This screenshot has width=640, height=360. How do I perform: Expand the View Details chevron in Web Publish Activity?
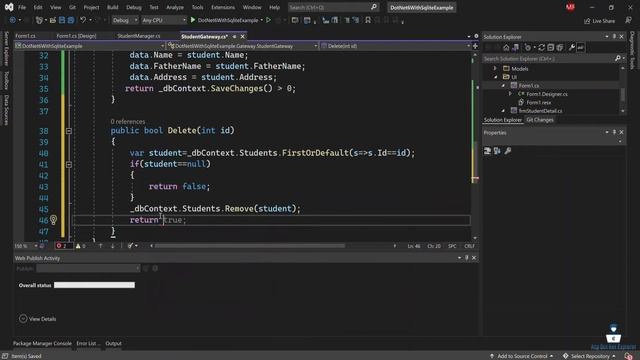pyautogui.click(x=23, y=319)
